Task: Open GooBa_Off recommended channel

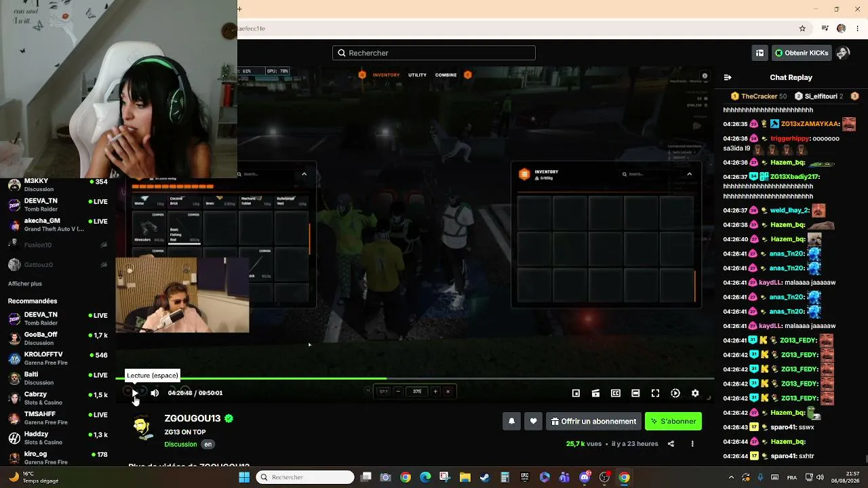Action: click(x=58, y=338)
